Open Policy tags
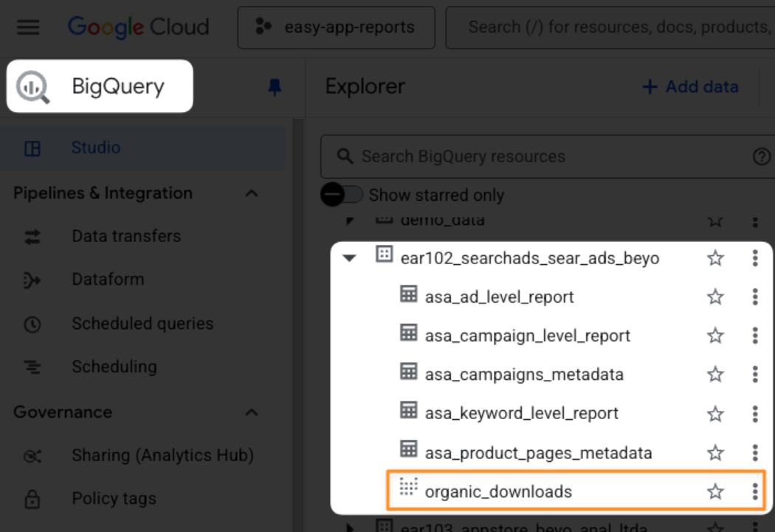The height and width of the screenshot is (532, 775). [114, 498]
